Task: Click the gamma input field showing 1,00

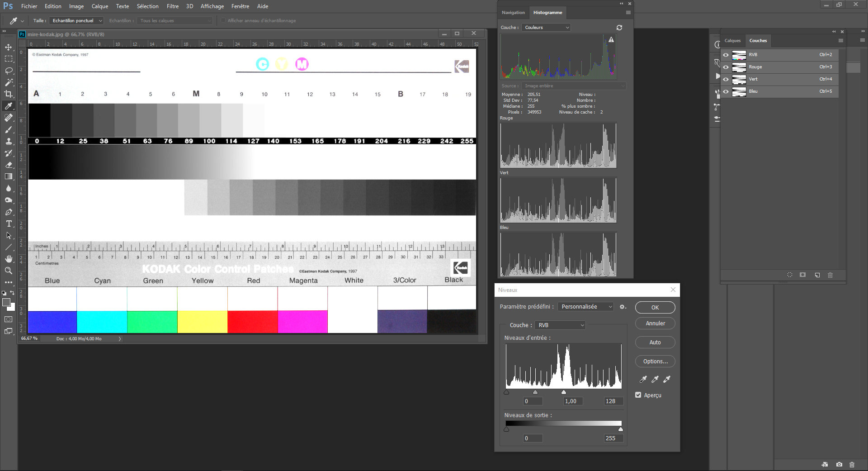Action: (573, 401)
